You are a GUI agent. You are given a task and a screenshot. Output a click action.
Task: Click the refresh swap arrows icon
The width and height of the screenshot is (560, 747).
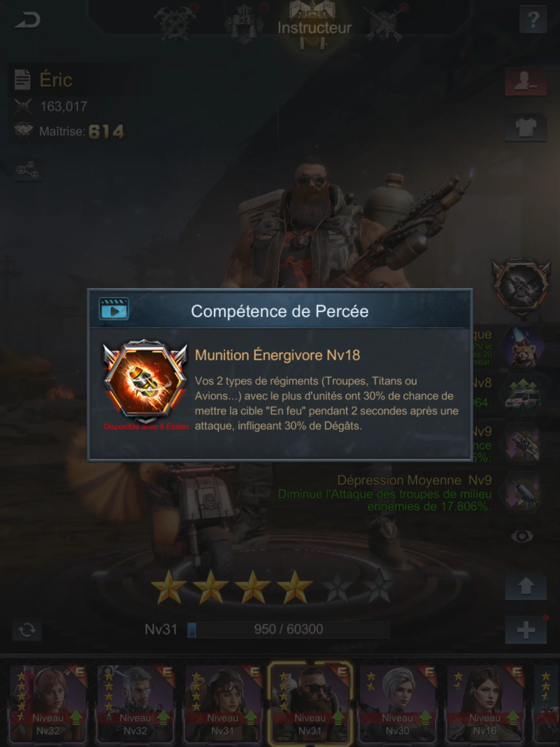pos(27,629)
